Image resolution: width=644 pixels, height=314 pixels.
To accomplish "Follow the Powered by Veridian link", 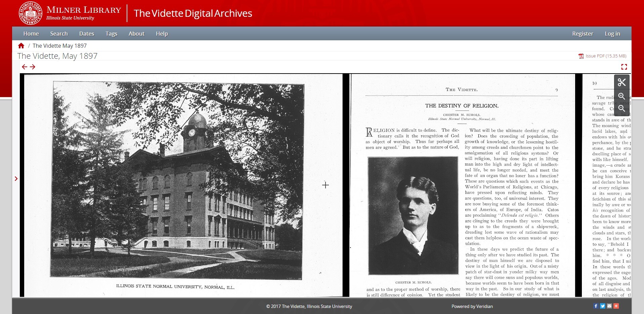I will click(472, 306).
